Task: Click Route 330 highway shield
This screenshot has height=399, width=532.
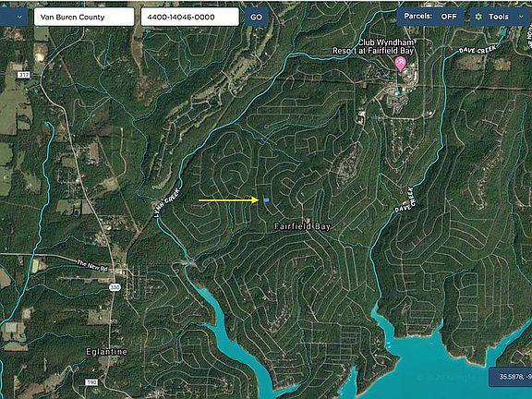Action: (x=115, y=288)
